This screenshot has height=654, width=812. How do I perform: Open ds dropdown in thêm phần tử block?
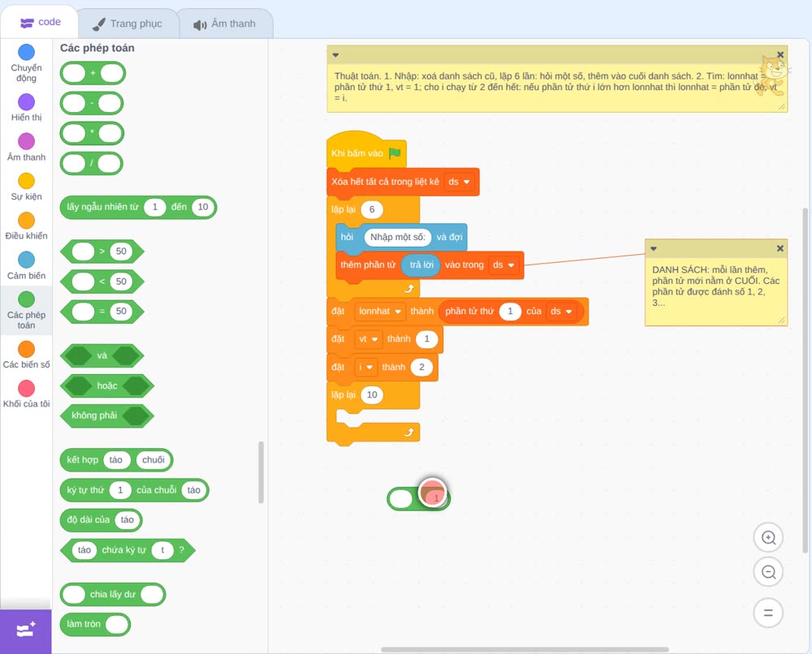click(x=504, y=265)
